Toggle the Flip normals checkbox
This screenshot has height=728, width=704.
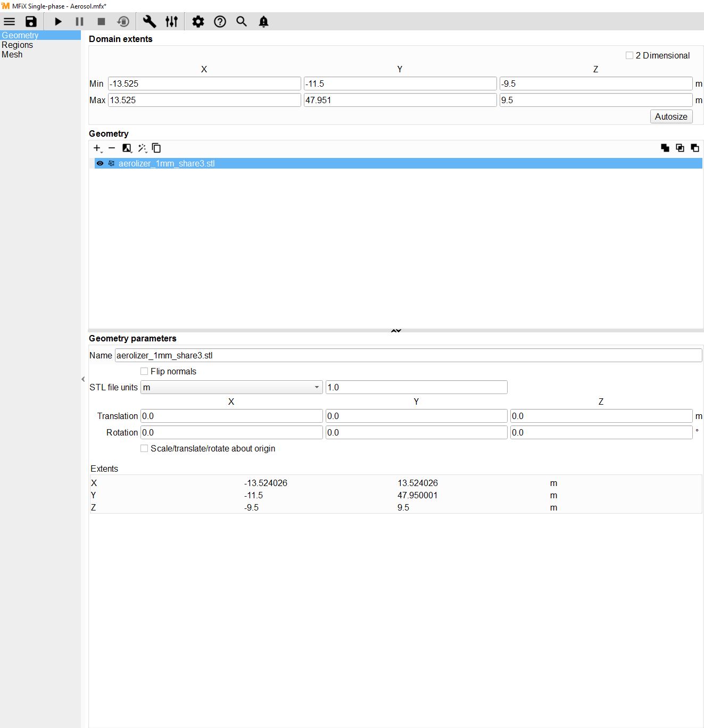[144, 371]
